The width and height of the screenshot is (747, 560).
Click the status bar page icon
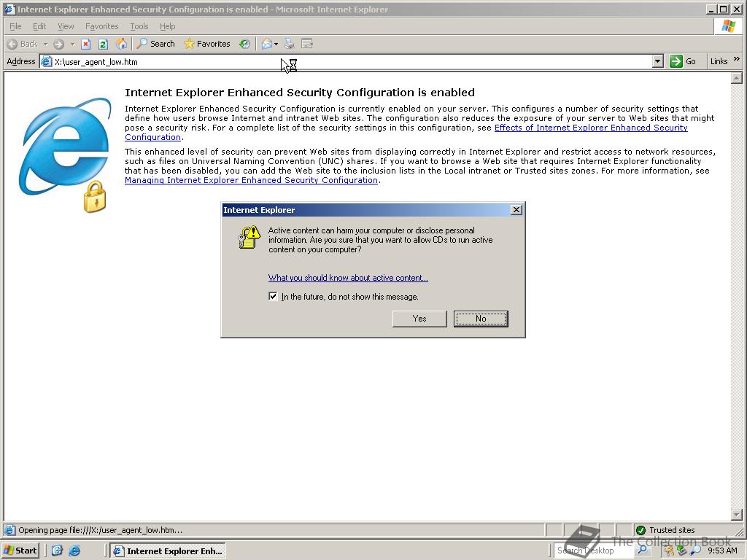tap(9, 530)
